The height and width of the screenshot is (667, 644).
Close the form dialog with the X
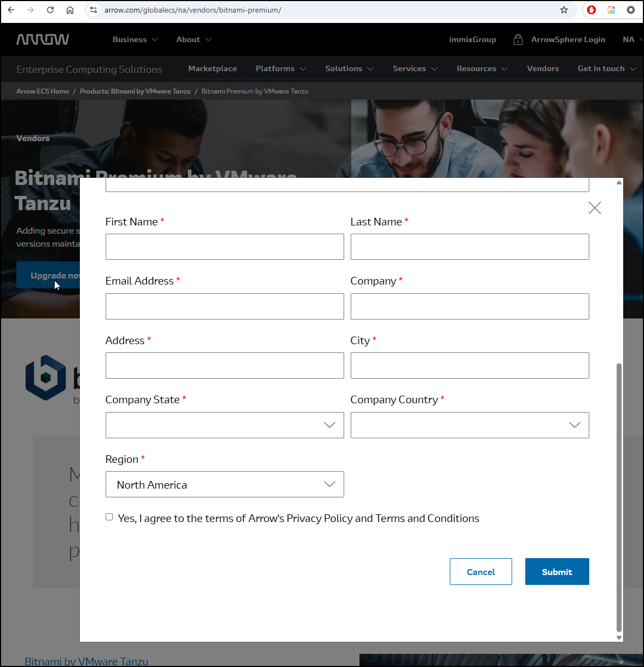pyautogui.click(x=595, y=208)
